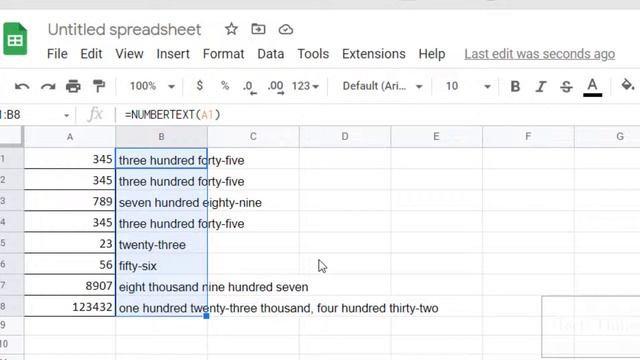Select column A header
640x360 pixels.
pos(70,137)
